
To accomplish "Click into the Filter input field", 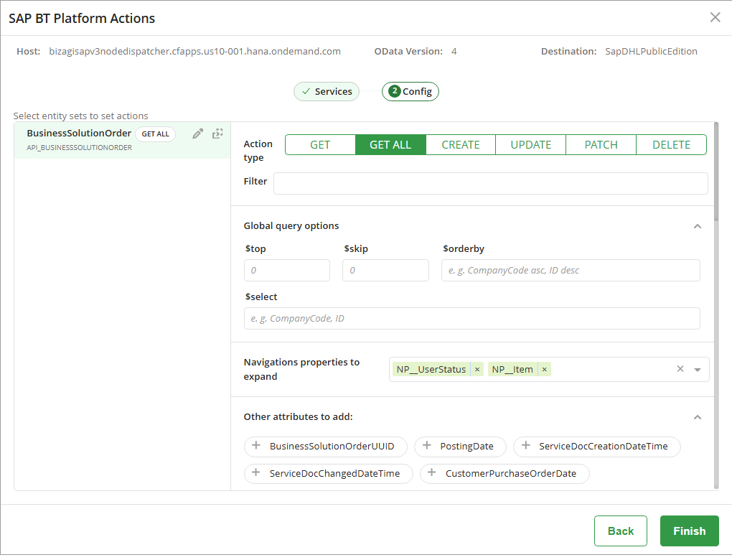I will [491, 184].
